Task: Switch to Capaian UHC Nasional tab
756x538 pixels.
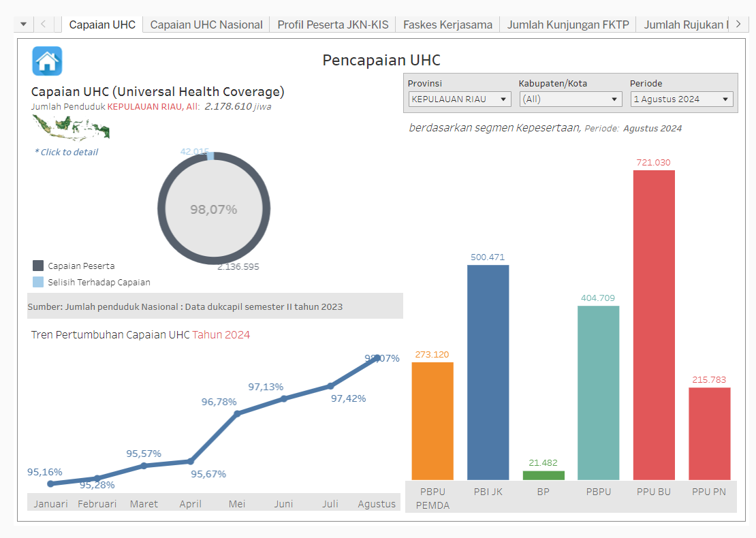Action: 206,25
